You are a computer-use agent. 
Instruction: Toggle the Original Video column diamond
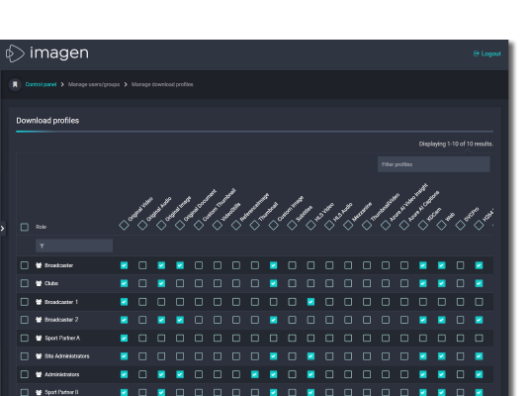click(124, 225)
